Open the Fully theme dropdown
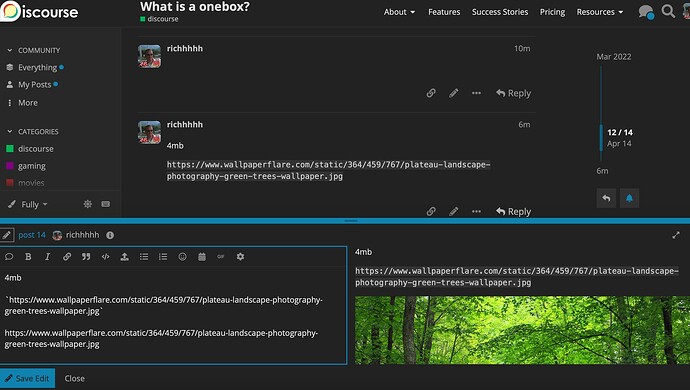Viewport: 690px width, 390px height. point(28,204)
